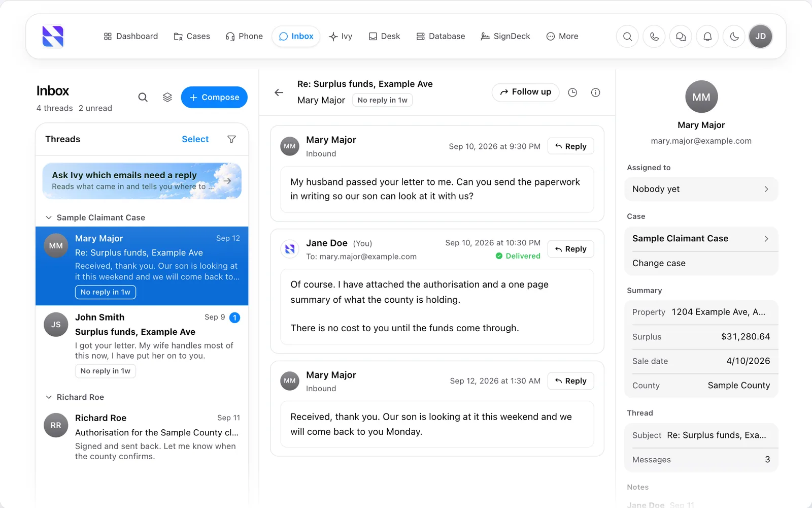812x508 pixels.
Task: Click John Smith's unread badge showing 1
Action: click(234, 317)
